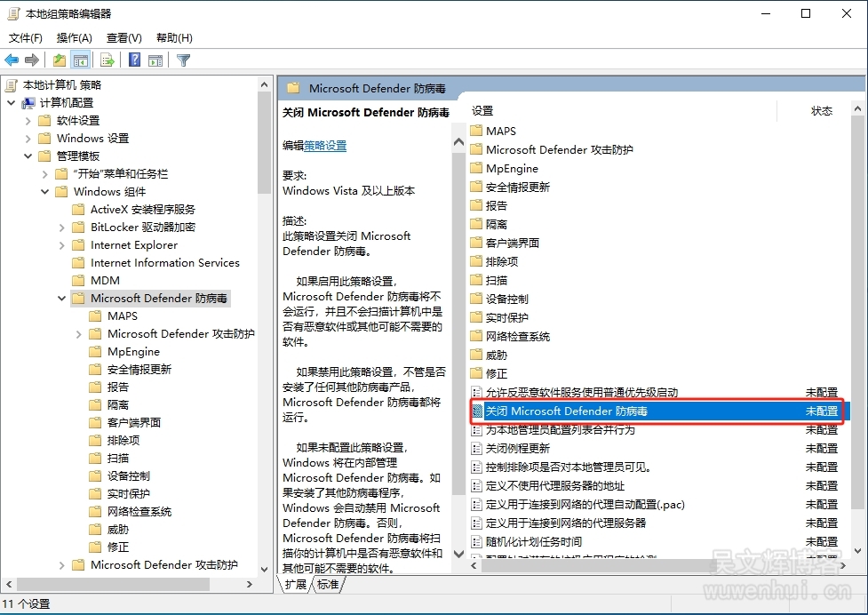Open the 操作(A) menu
Image resolution: width=868 pixels, height=615 pixels.
[74, 38]
